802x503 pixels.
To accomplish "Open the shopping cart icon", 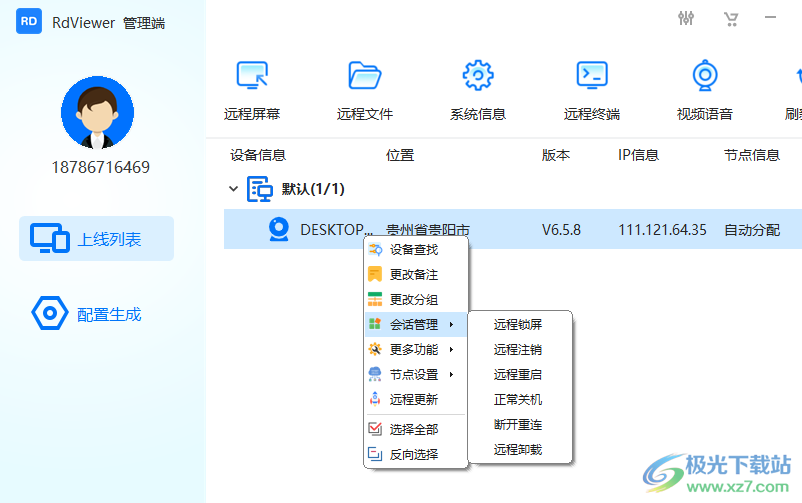I will coord(731,19).
